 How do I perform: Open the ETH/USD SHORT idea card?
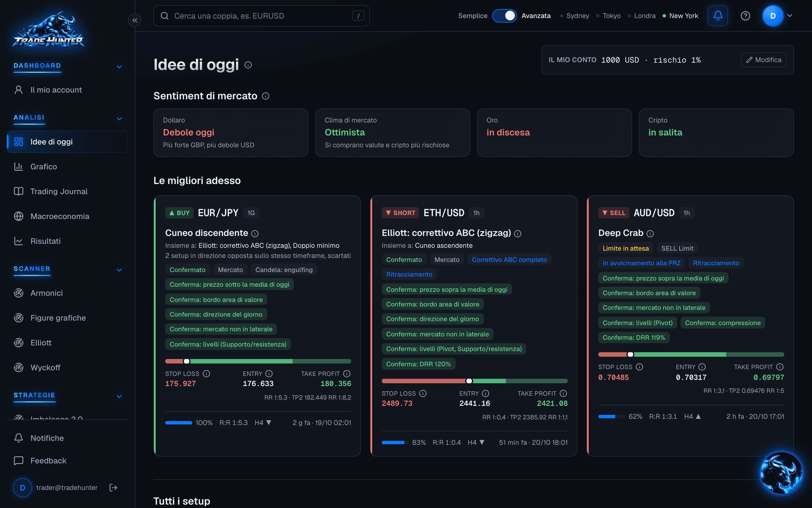click(x=473, y=326)
